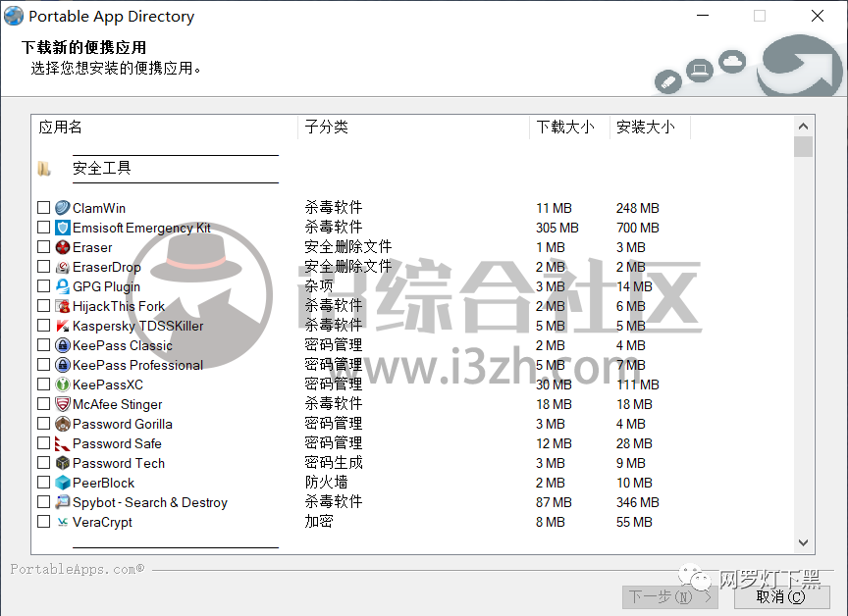The width and height of the screenshot is (848, 616).
Task: Click the Spybot Search & Destroy icon
Action: click(x=63, y=502)
